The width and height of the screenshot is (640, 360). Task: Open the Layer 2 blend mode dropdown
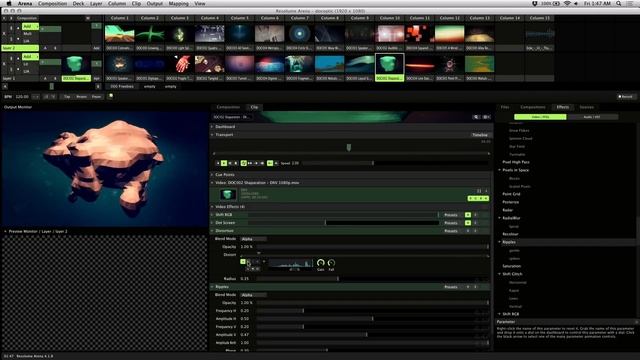pyautogui.click(x=30, y=27)
